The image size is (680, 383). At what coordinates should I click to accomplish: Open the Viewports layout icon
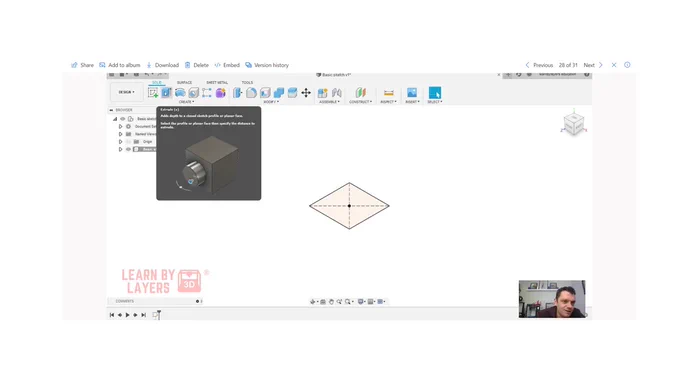tap(380, 301)
